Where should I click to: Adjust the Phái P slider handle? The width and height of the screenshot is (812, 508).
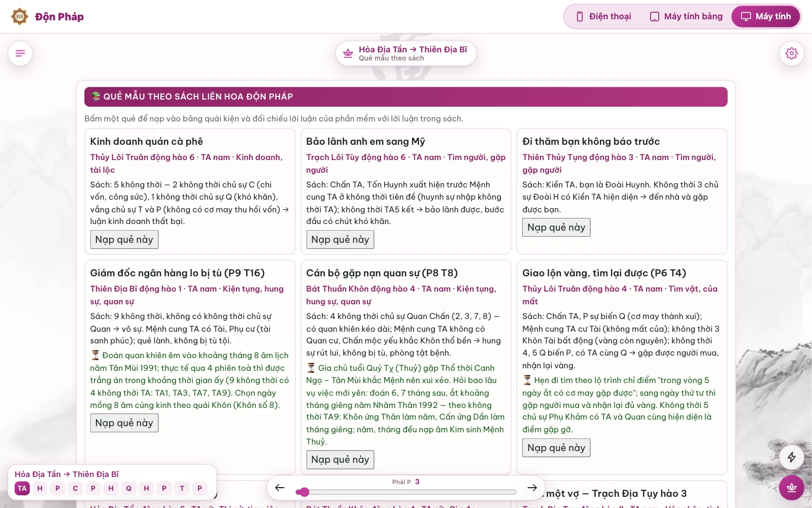[303, 492]
